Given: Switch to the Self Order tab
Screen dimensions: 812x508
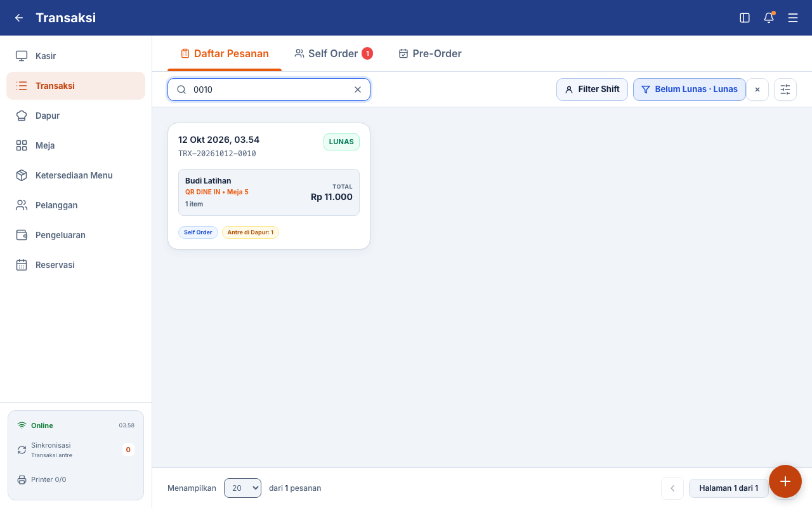Looking at the screenshot, I should [x=334, y=53].
